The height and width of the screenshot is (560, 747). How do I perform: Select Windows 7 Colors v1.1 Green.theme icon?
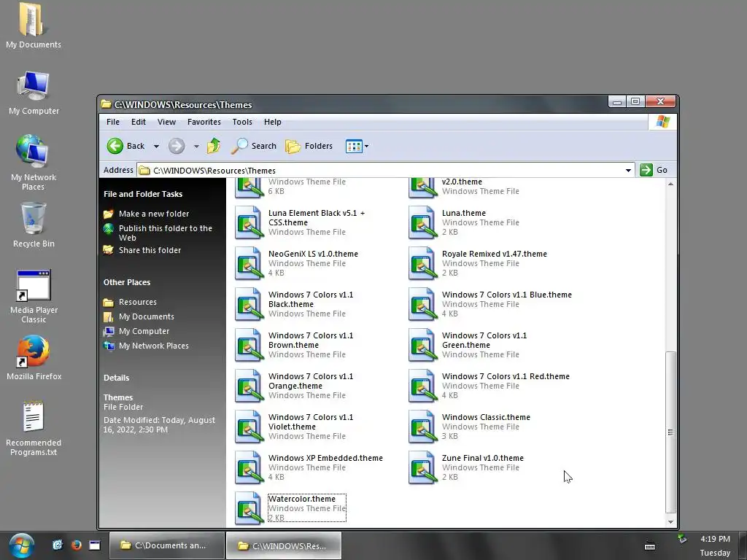click(x=422, y=345)
